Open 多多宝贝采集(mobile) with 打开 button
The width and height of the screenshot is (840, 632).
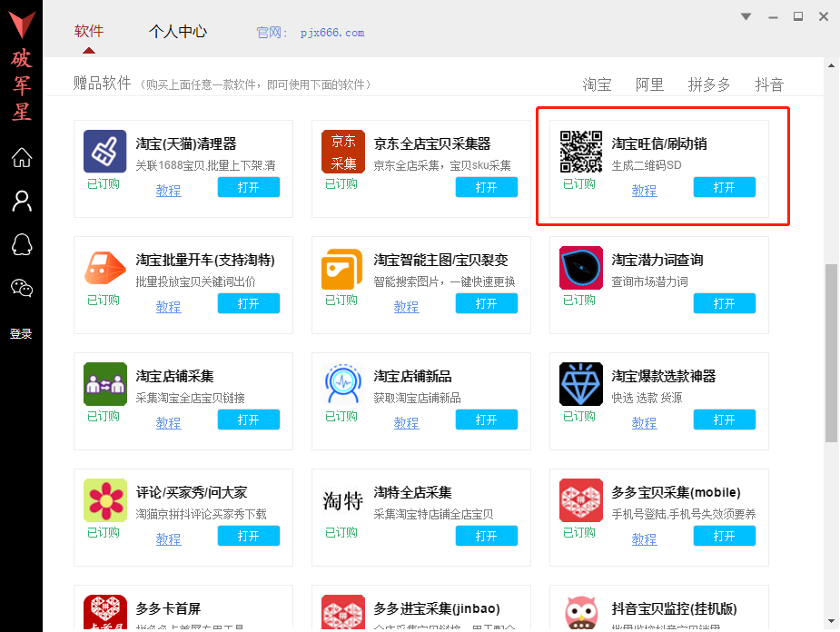point(725,536)
